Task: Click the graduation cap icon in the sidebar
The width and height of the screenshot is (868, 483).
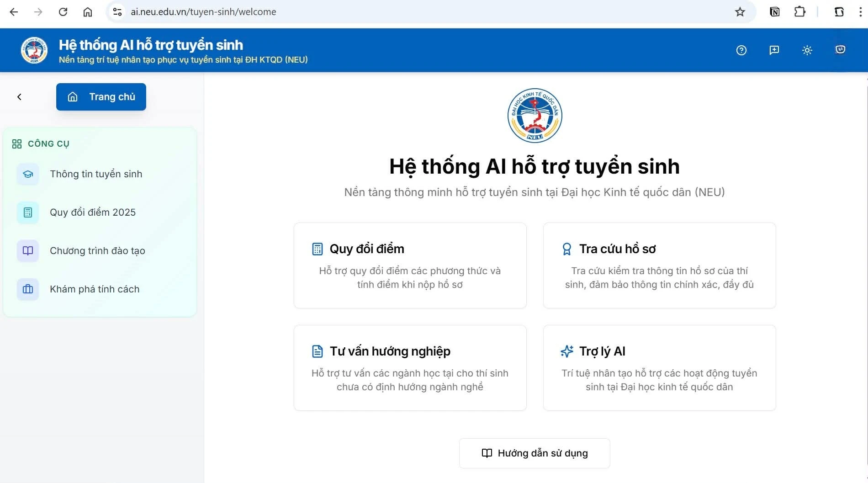Action: click(x=28, y=174)
